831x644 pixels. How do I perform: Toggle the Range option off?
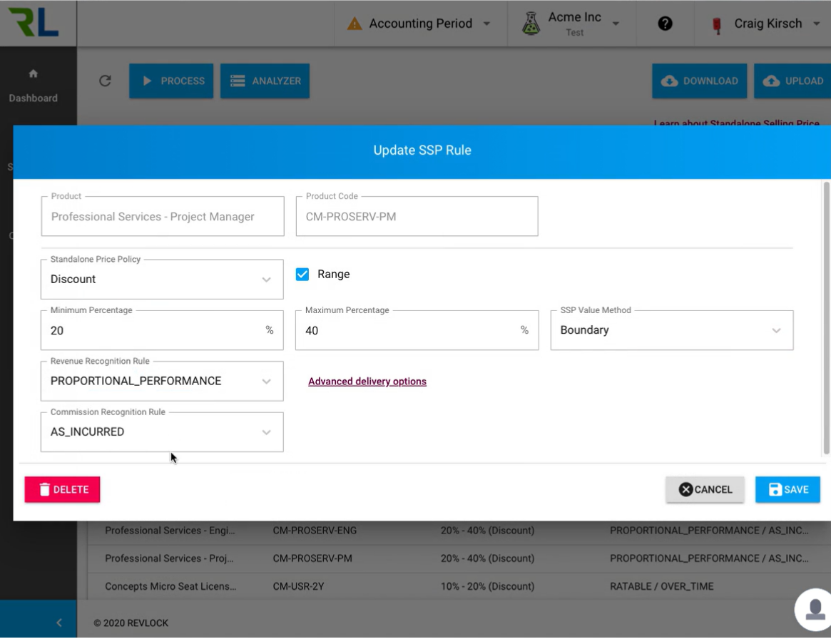pyautogui.click(x=303, y=273)
